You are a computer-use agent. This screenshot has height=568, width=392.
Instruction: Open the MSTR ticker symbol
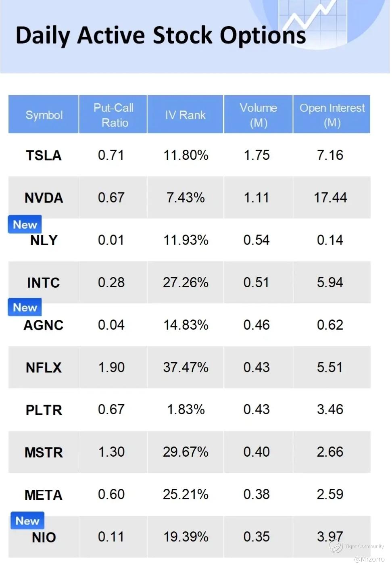[44, 452]
